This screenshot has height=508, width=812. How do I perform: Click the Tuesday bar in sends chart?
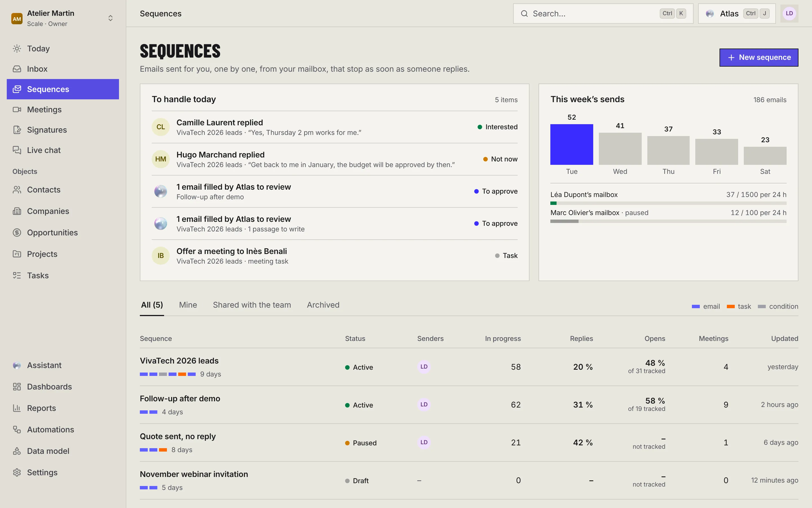coord(572,144)
